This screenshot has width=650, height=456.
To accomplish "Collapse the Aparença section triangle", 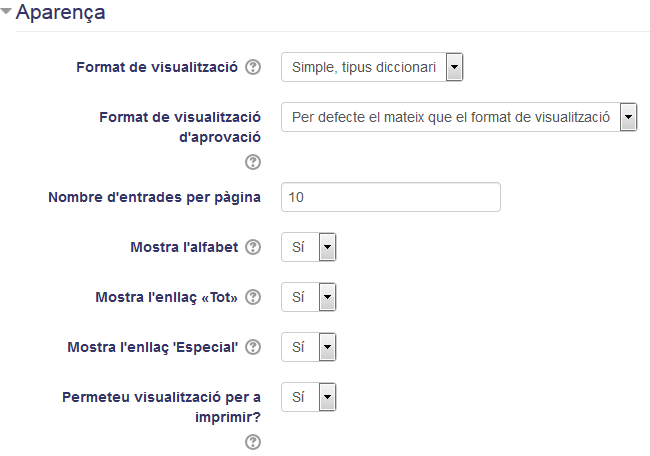I will 6,12.
